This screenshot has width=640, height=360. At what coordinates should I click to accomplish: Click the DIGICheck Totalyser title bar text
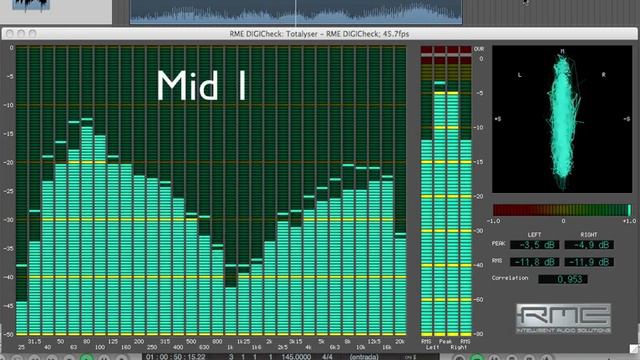pyautogui.click(x=319, y=34)
